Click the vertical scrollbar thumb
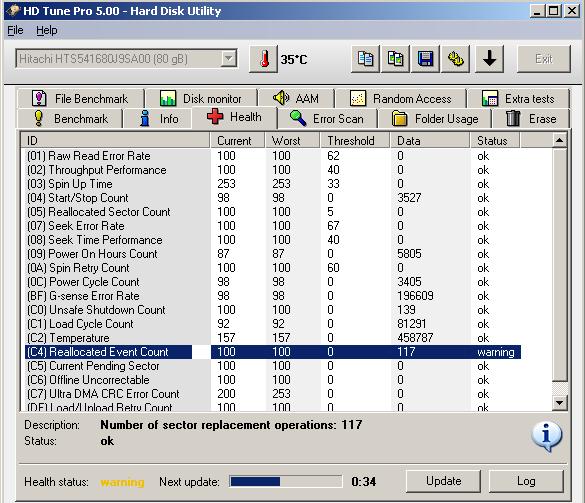Image resolution: width=585 pixels, height=503 pixels. pos(559,265)
